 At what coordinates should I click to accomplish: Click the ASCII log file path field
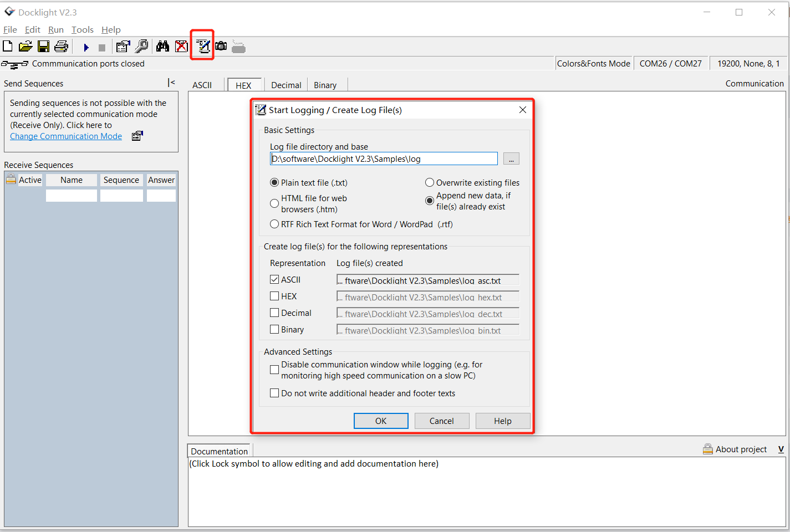428,280
